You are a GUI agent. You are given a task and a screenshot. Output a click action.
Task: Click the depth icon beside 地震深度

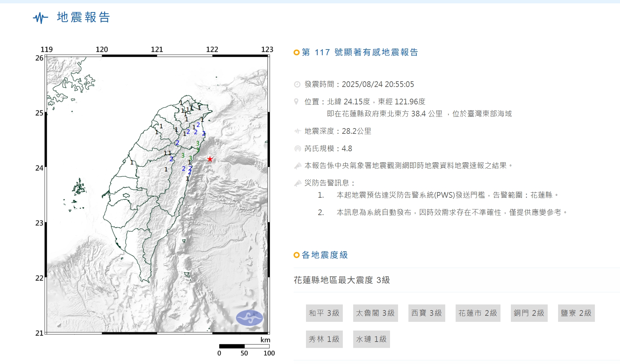click(297, 131)
